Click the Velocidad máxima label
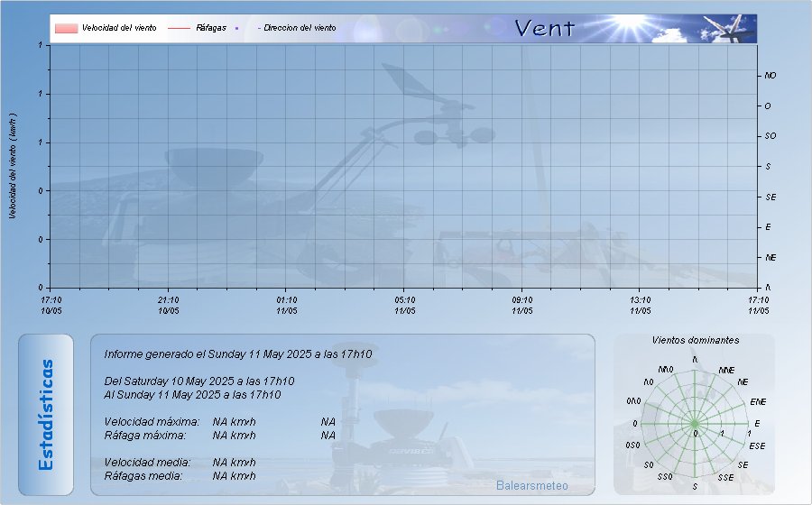812x505 pixels. (x=152, y=422)
